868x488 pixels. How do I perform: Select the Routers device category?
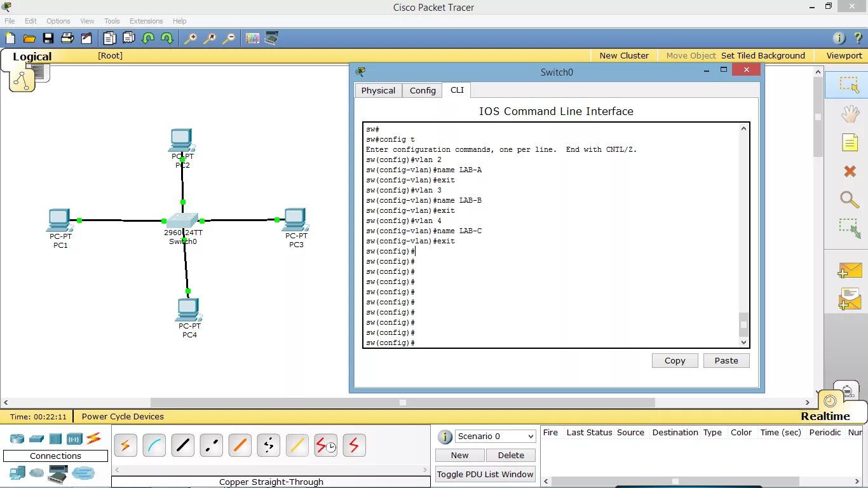point(17,438)
